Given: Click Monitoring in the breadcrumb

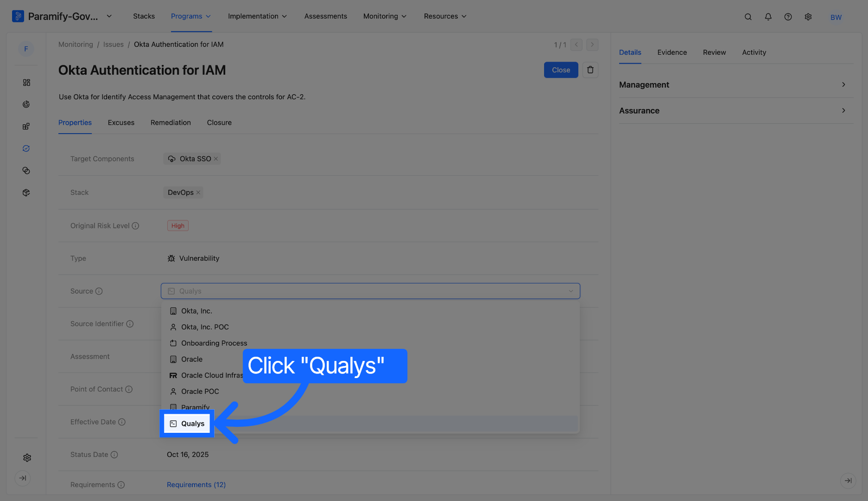Looking at the screenshot, I should point(76,45).
